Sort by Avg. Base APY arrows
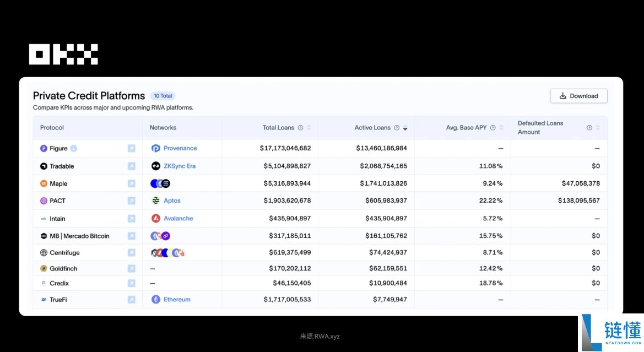 pos(501,128)
